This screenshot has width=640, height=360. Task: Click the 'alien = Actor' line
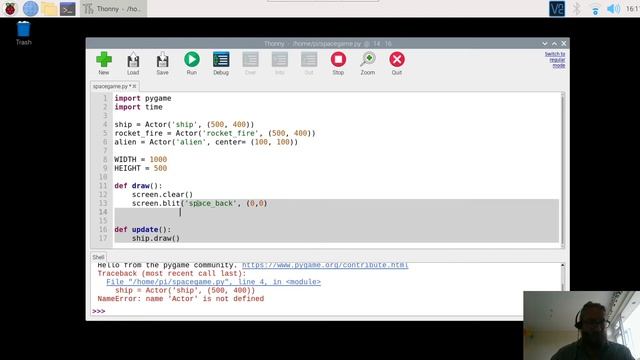(206, 142)
